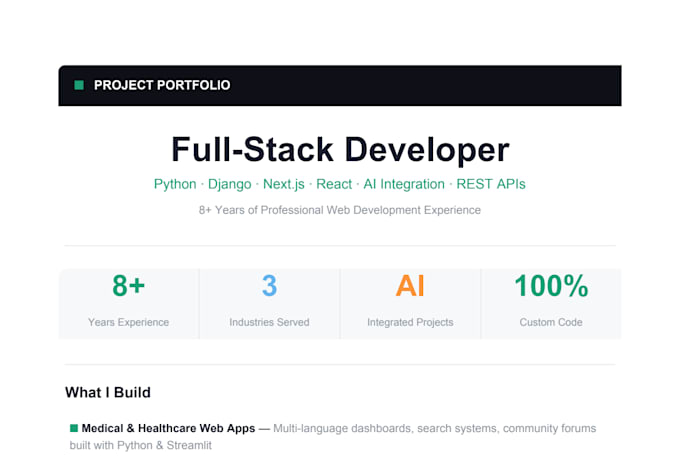
Task: Click the AI Integration skill text
Action: click(404, 184)
